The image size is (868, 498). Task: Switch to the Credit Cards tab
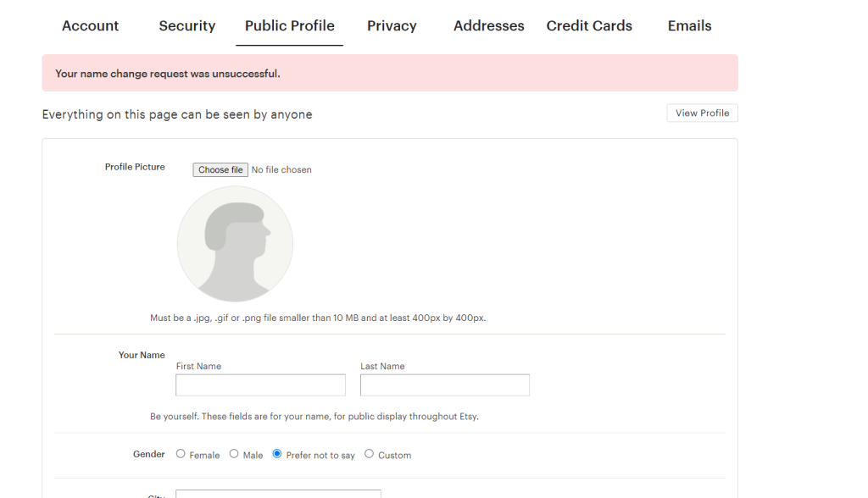tap(589, 26)
